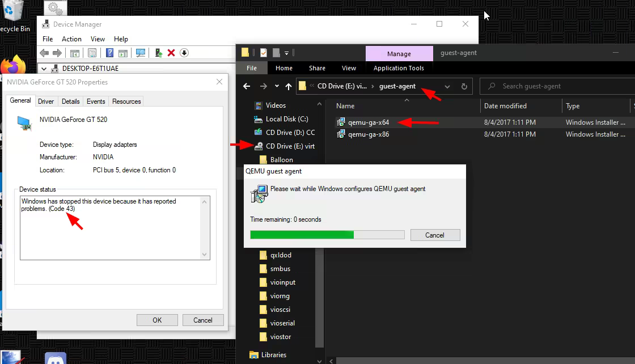Click the New folder icon in Explorer title bar

coord(276,53)
